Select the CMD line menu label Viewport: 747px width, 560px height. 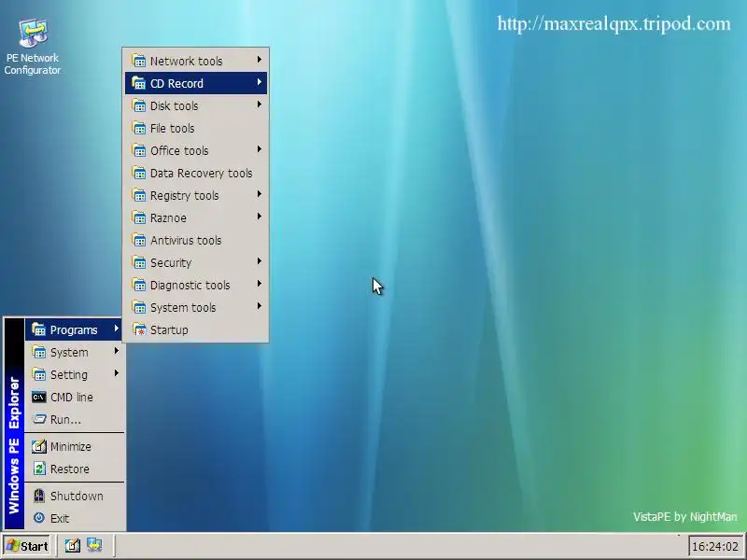[72, 398]
